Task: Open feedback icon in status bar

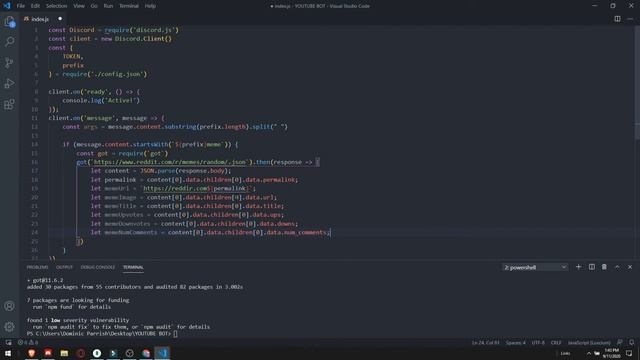Action: click(x=620, y=342)
